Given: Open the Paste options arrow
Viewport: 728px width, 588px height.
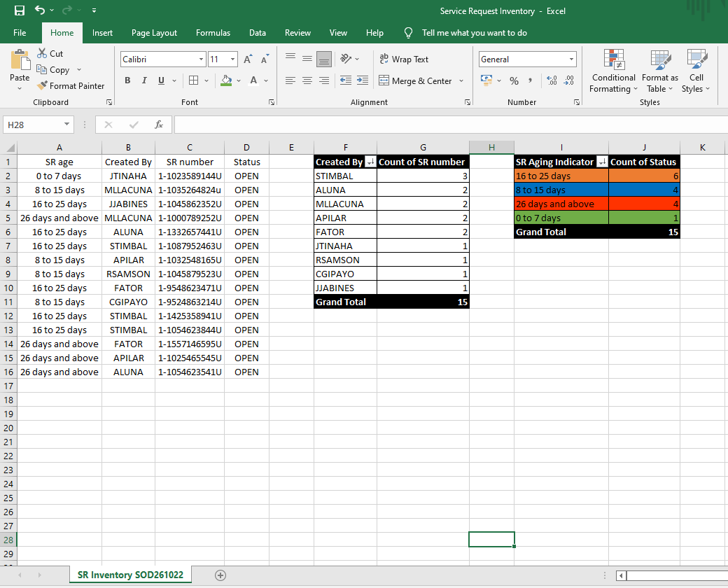Looking at the screenshot, I should (20, 87).
